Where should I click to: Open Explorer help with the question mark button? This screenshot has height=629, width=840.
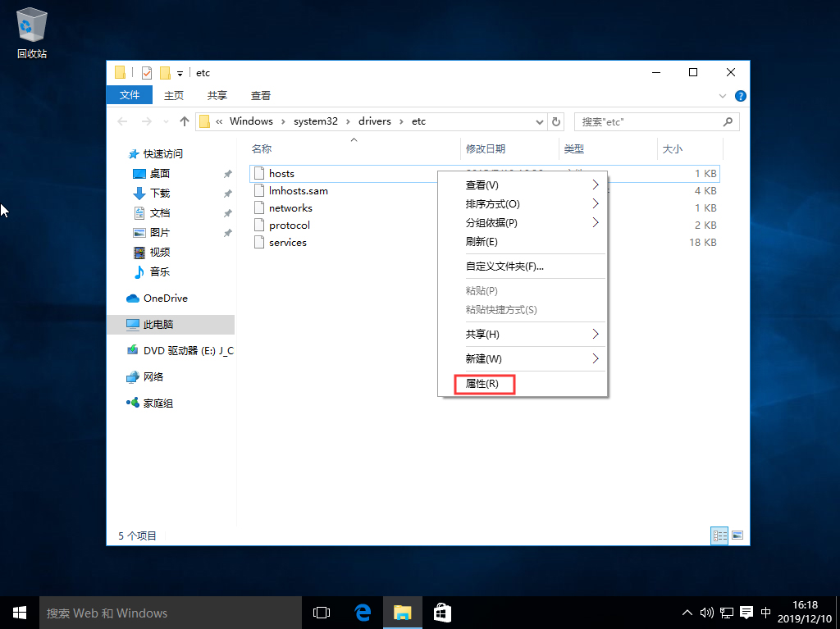[740, 96]
